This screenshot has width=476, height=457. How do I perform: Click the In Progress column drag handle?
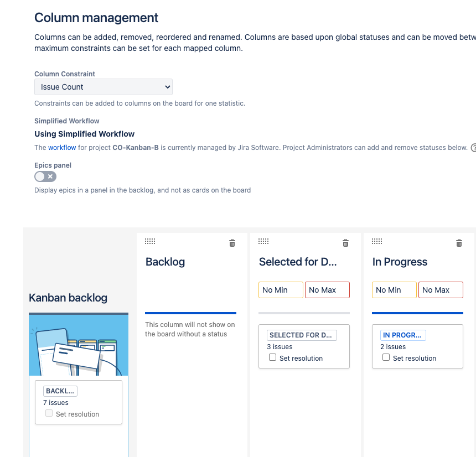[377, 241]
